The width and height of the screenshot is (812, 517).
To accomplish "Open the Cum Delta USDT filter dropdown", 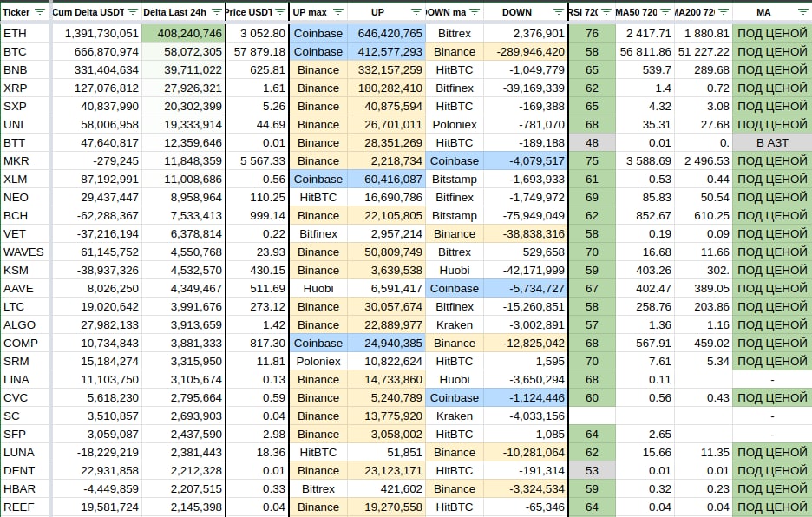I will point(133,12).
